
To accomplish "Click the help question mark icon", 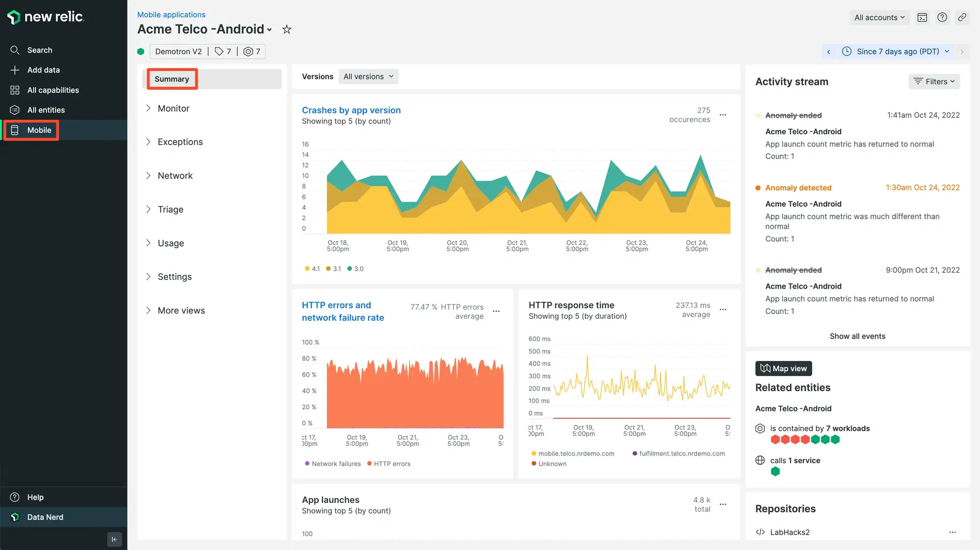I will pos(942,17).
